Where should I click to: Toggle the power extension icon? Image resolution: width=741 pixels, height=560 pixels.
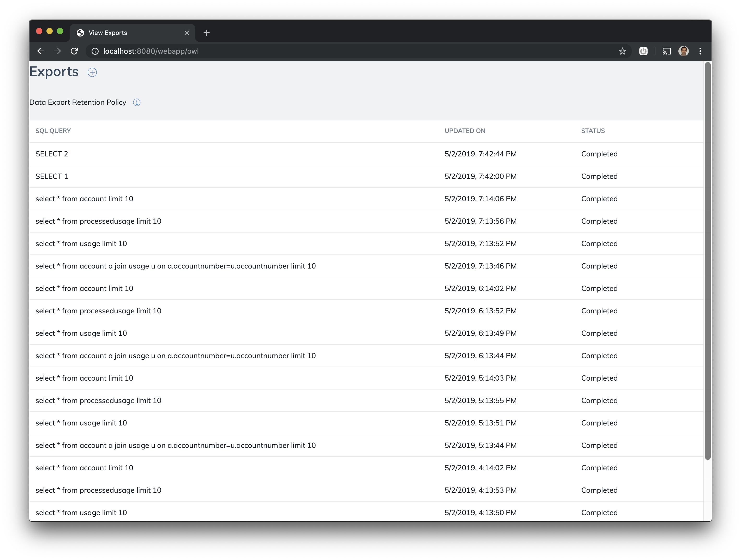(643, 51)
